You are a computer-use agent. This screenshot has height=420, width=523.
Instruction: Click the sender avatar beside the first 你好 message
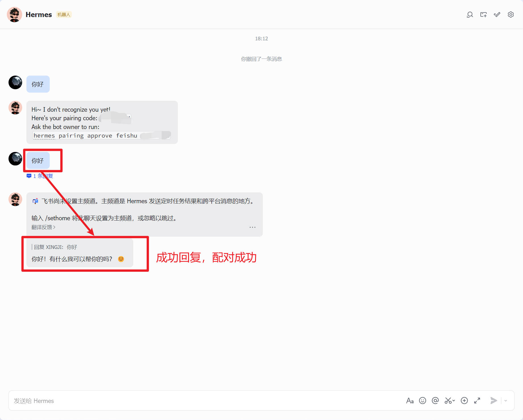coord(15,82)
